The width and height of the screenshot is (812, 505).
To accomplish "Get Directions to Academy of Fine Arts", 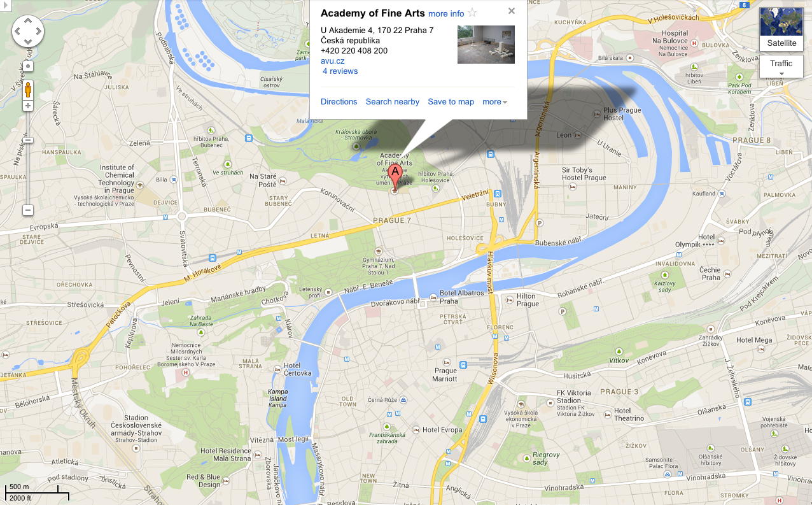I will pos(339,102).
